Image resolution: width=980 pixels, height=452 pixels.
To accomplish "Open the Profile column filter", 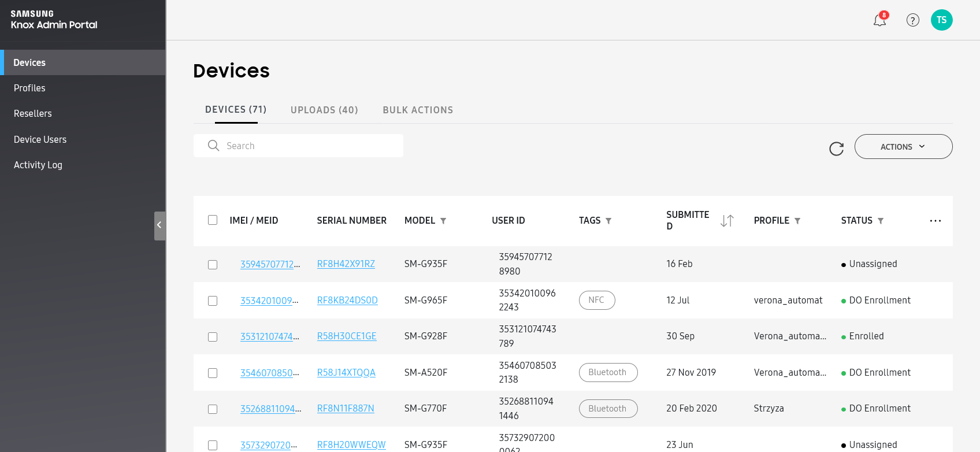I will click(x=797, y=221).
